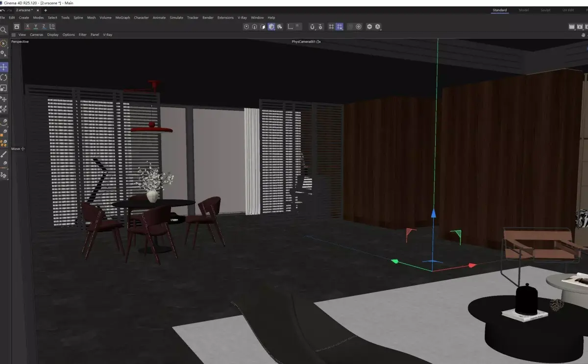588x364 pixels.
Task: Toggle X axis lock
Action: coord(27,26)
